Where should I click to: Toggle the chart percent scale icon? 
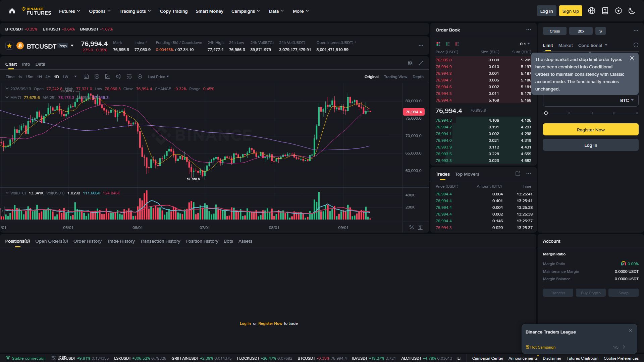click(x=412, y=227)
